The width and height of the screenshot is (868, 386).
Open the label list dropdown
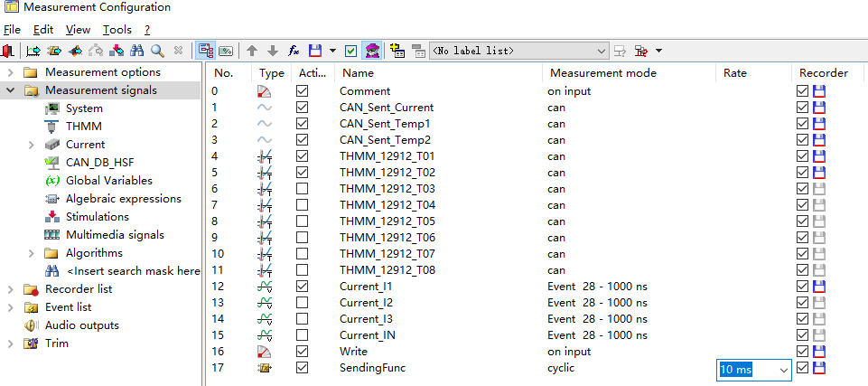[602, 51]
